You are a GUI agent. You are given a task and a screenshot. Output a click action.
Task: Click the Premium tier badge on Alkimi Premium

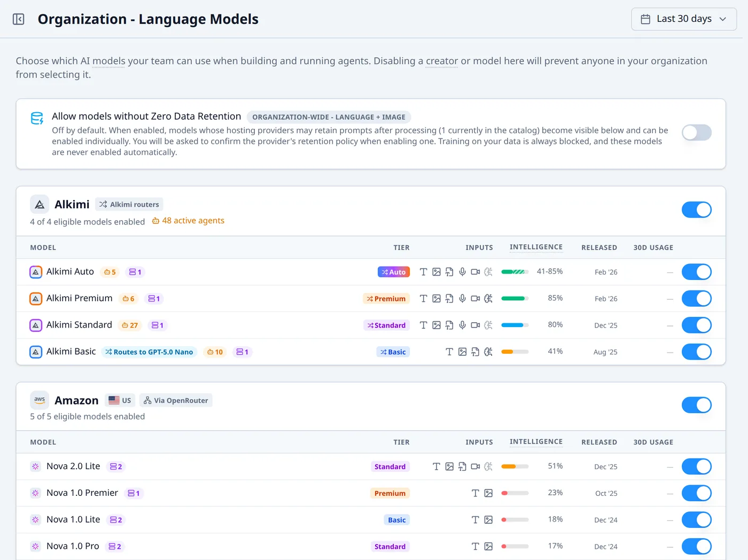point(386,299)
